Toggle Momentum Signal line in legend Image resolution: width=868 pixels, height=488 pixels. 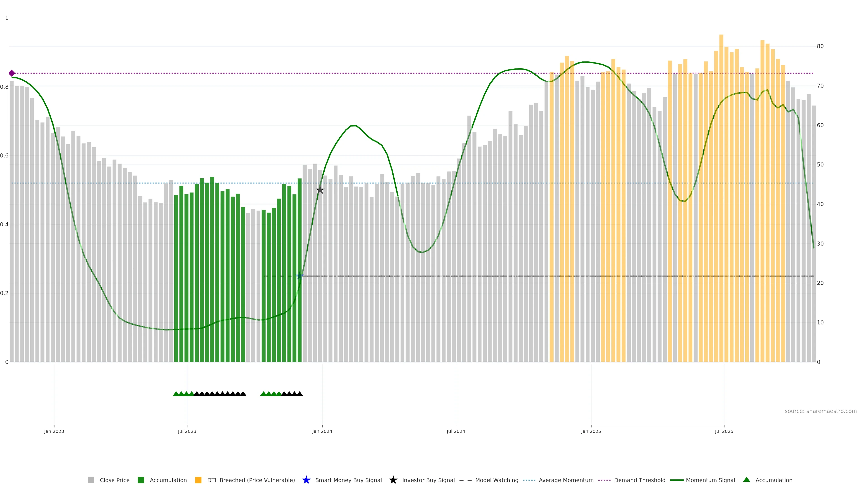pos(710,480)
